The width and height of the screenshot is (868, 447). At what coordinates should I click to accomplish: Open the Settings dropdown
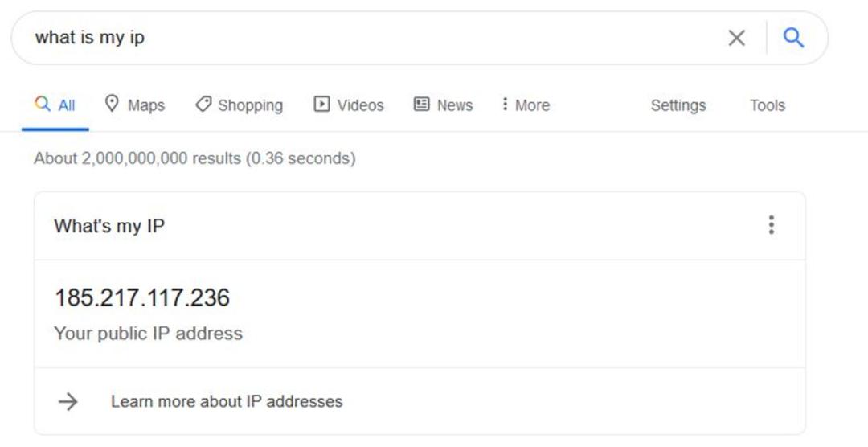pos(678,105)
